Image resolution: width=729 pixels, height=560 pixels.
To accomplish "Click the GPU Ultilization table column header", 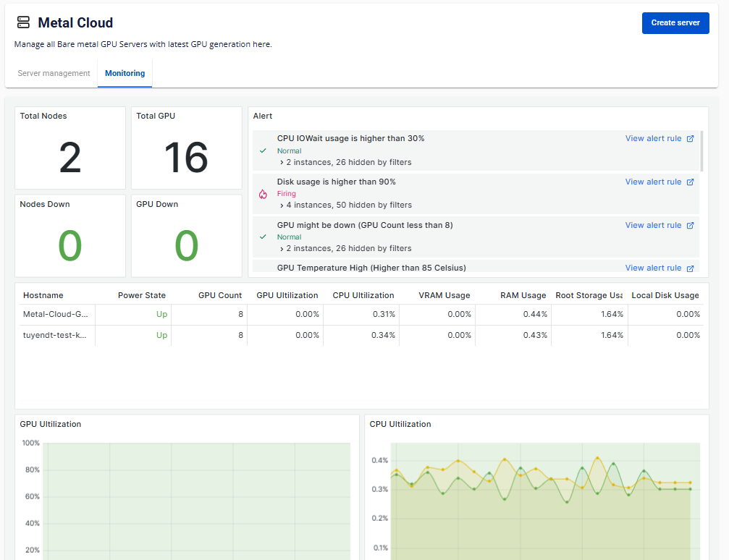I will (x=287, y=295).
